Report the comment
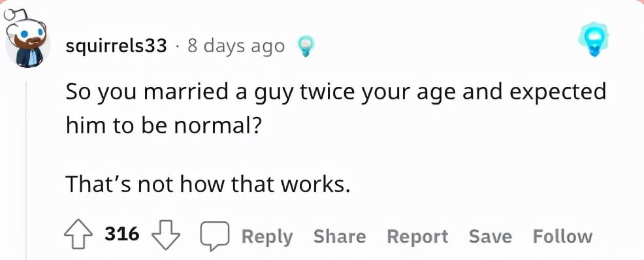644x260 pixels. (417, 237)
